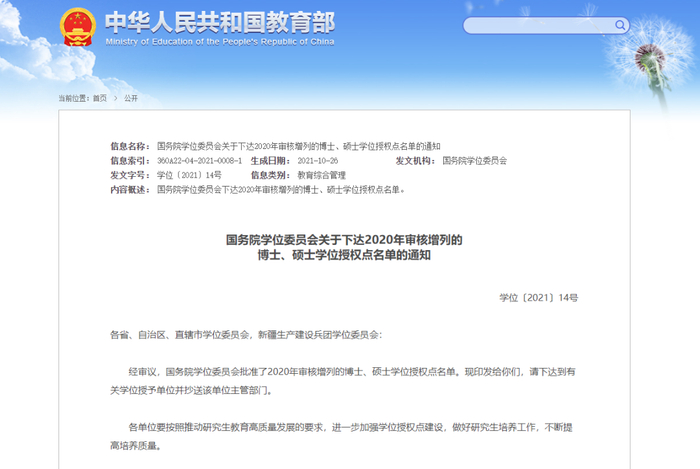
Task: Click the national emblem logo
Action: (x=78, y=27)
